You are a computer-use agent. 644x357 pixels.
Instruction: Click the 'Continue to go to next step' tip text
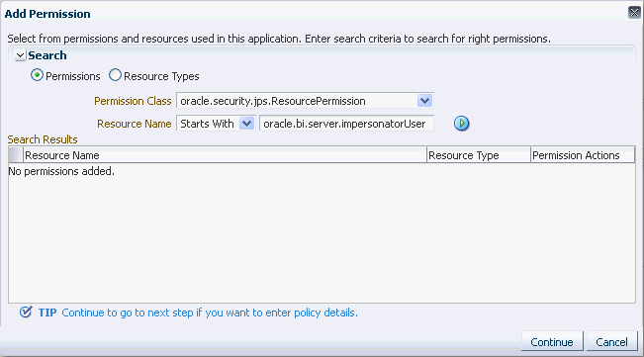point(210,312)
